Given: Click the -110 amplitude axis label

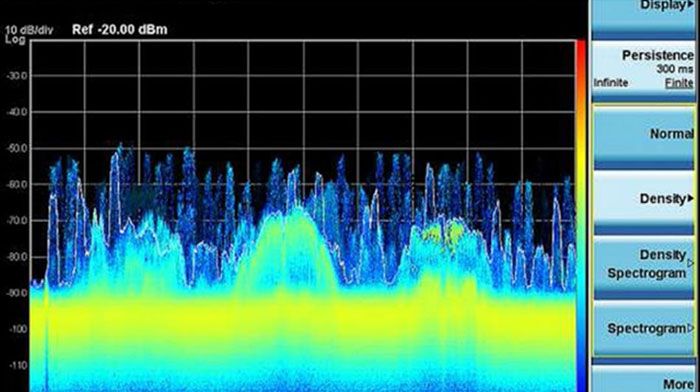Looking at the screenshot, I should click(18, 366).
